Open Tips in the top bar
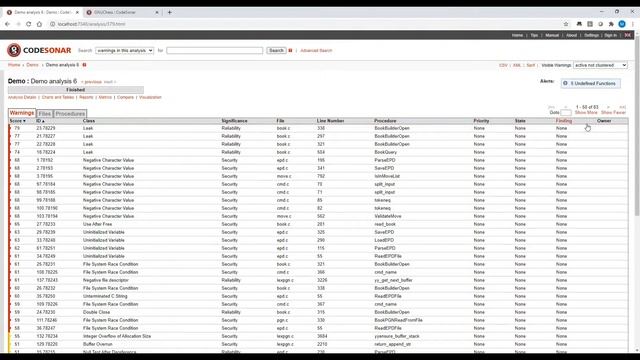 (x=534, y=36)
